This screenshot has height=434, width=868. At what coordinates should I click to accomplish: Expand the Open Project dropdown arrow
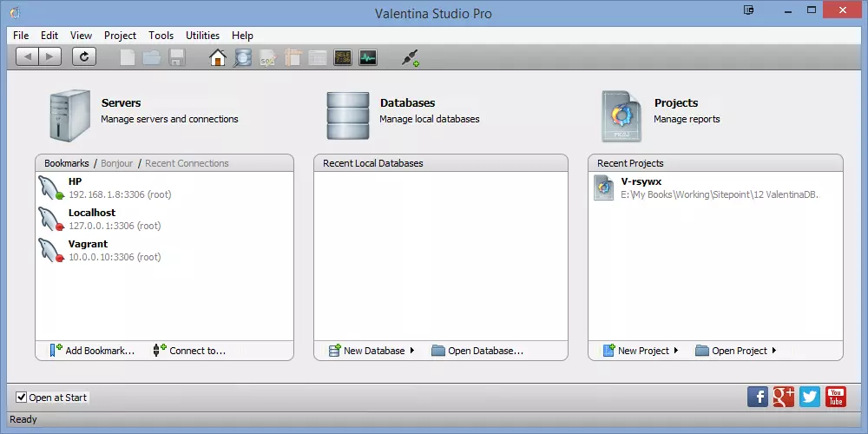[x=774, y=351]
